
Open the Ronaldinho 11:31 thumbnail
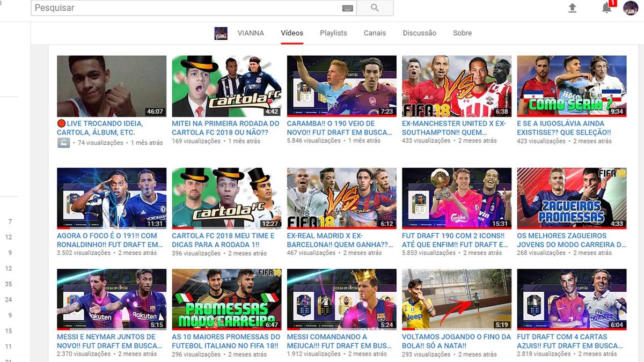coord(112,198)
